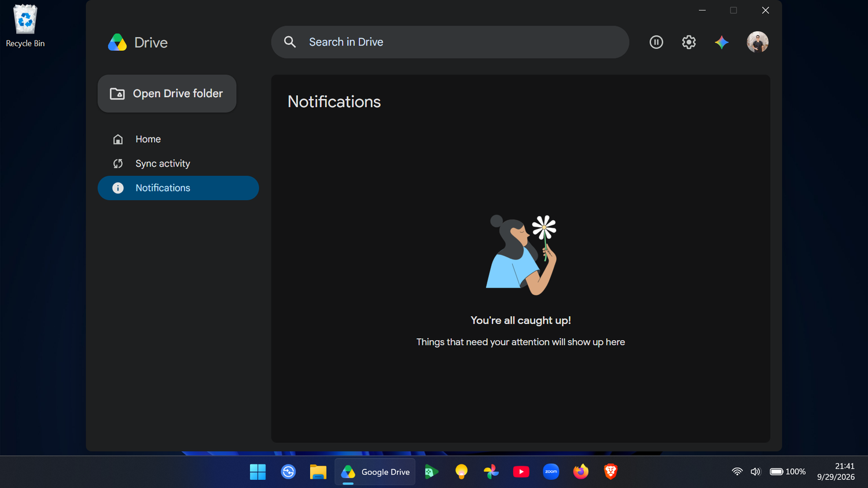868x488 pixels.
Task: Open the account profile picture menu
Action: 757,42
